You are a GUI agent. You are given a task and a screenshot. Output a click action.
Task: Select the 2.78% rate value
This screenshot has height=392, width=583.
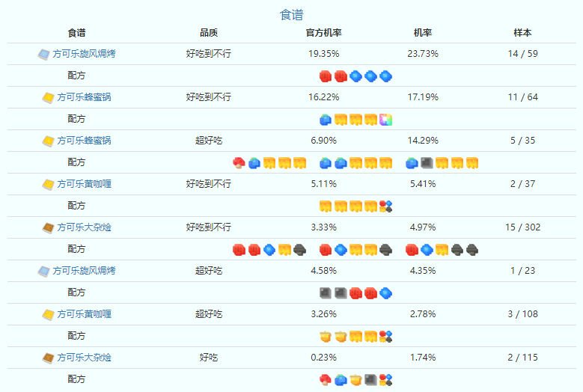423,314
